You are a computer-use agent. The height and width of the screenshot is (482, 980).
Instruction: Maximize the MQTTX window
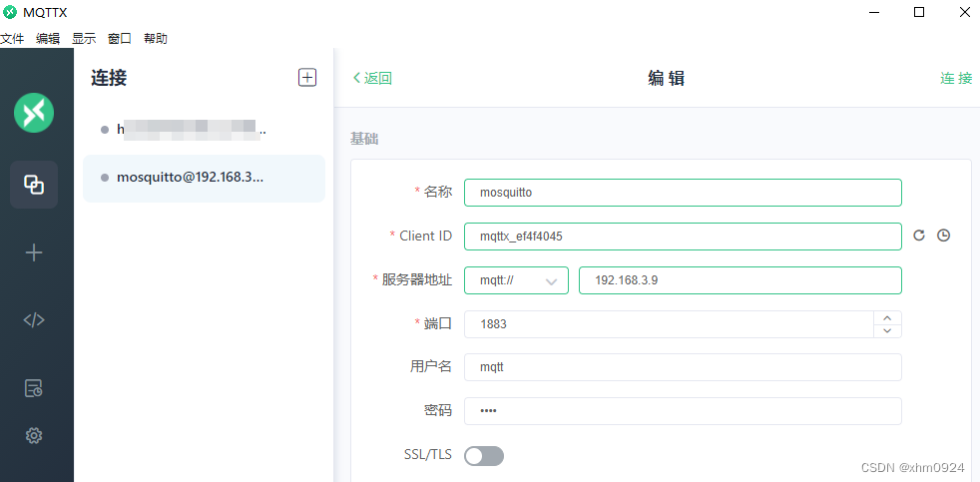coord(919,12)
